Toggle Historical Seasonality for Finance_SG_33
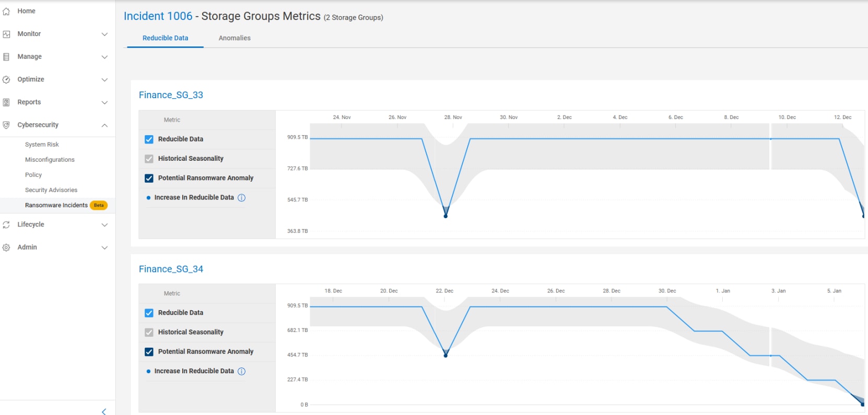This screenshot has width=868, height=415. [149, 159]
